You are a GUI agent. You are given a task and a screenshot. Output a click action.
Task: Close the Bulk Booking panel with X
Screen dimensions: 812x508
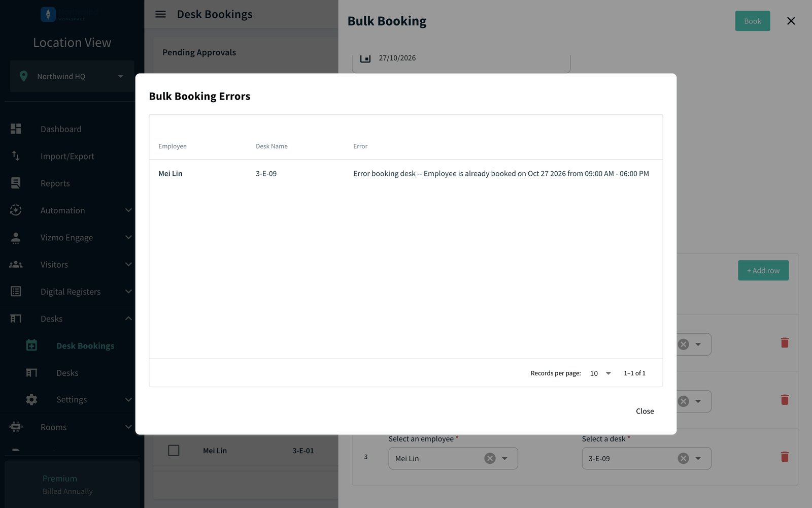coord(791,21)
